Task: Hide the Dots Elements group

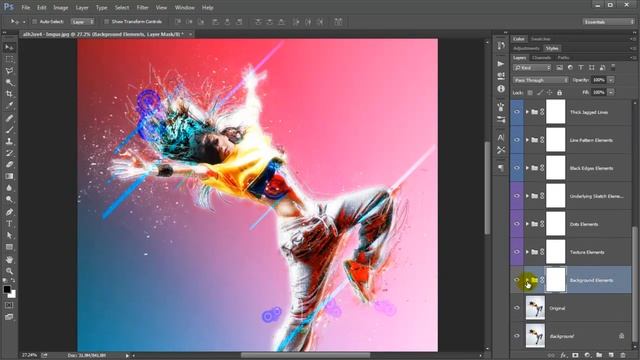Action: tap(517, 224)
